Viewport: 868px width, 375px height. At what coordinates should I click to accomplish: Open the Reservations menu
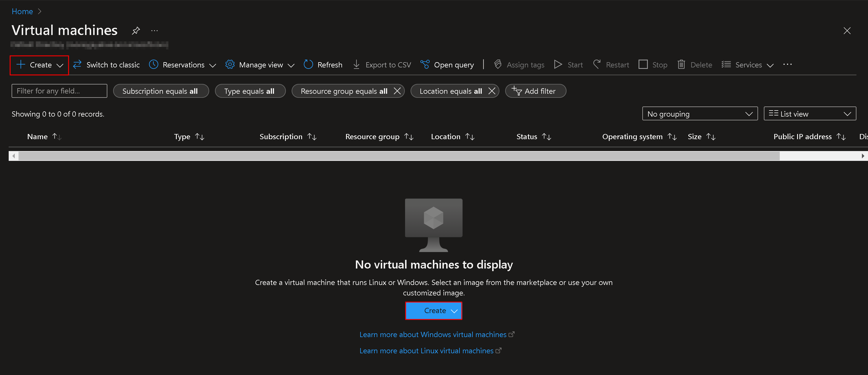pos(182,65)
